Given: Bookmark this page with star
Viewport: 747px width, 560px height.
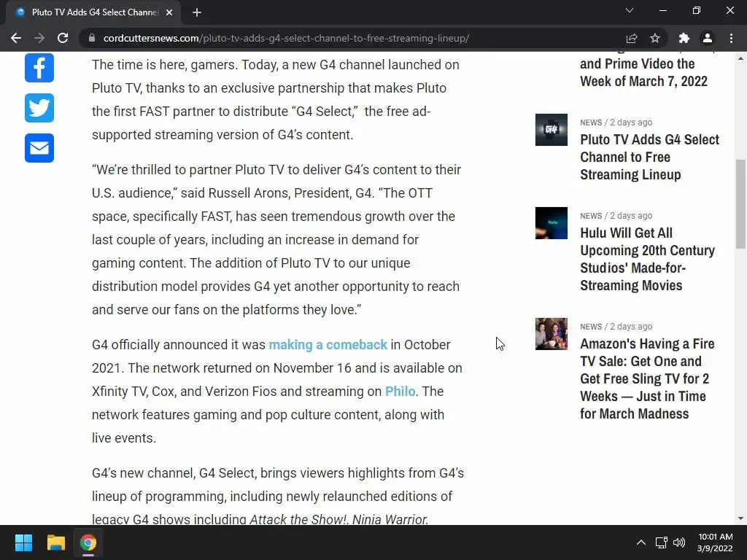Looking at the screenshot, I should (x=655, y=38).
